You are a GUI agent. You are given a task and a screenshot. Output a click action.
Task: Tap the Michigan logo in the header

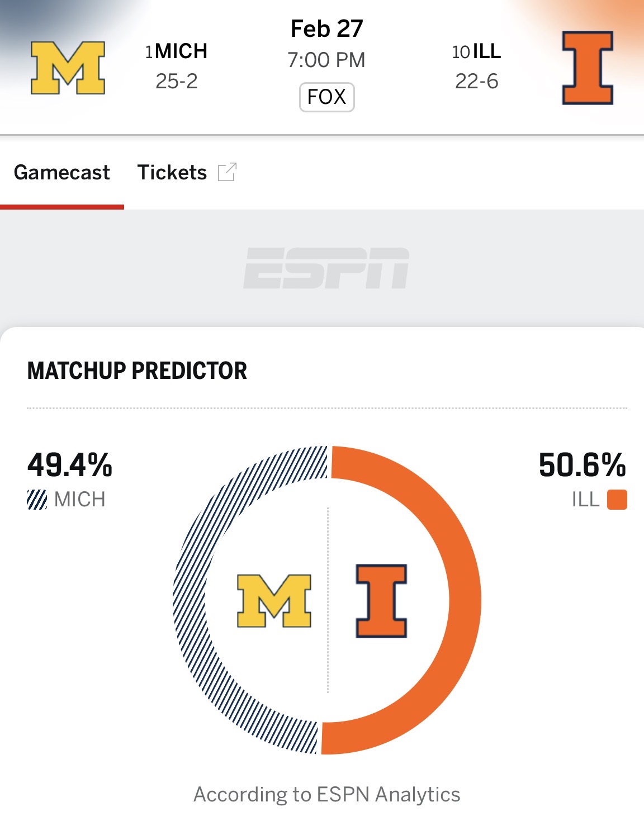click(68, 68)
